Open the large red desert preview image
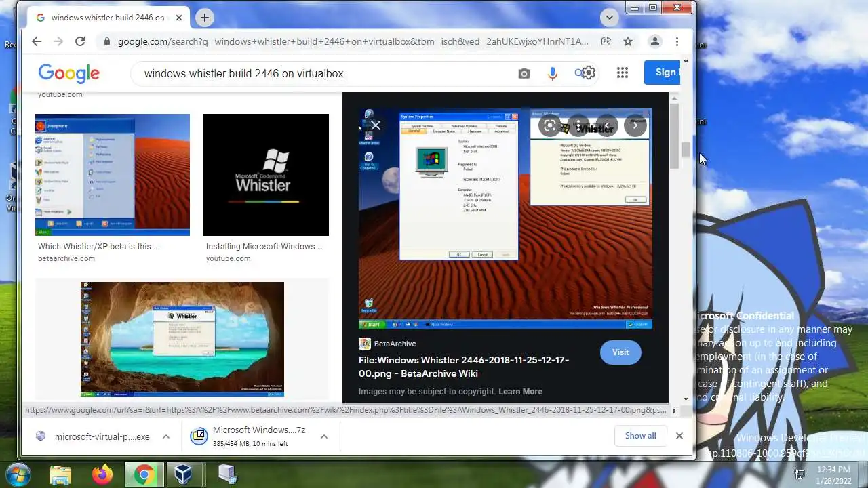The width and height of the screenshot is (868, 488). 505,219
